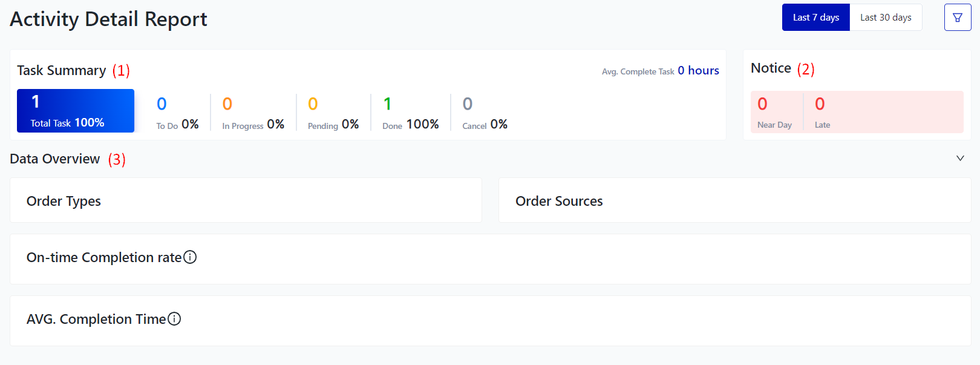Click the Total Task 100% card
980x365 pixels.
[x=76, y=111]
